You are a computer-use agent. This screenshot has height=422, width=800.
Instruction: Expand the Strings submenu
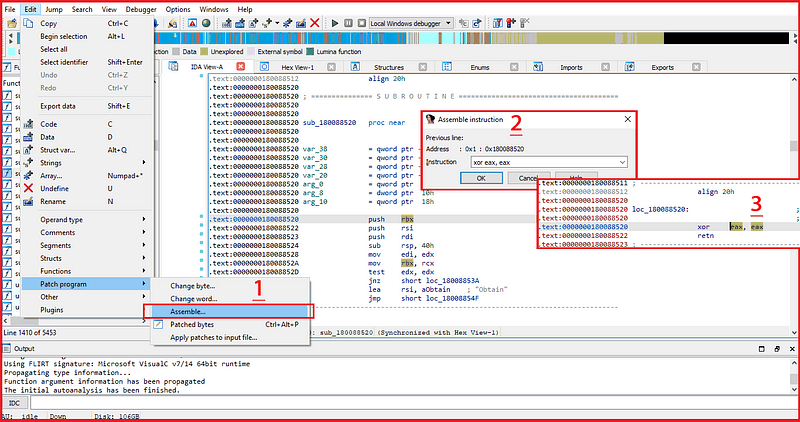pos(87,163)
